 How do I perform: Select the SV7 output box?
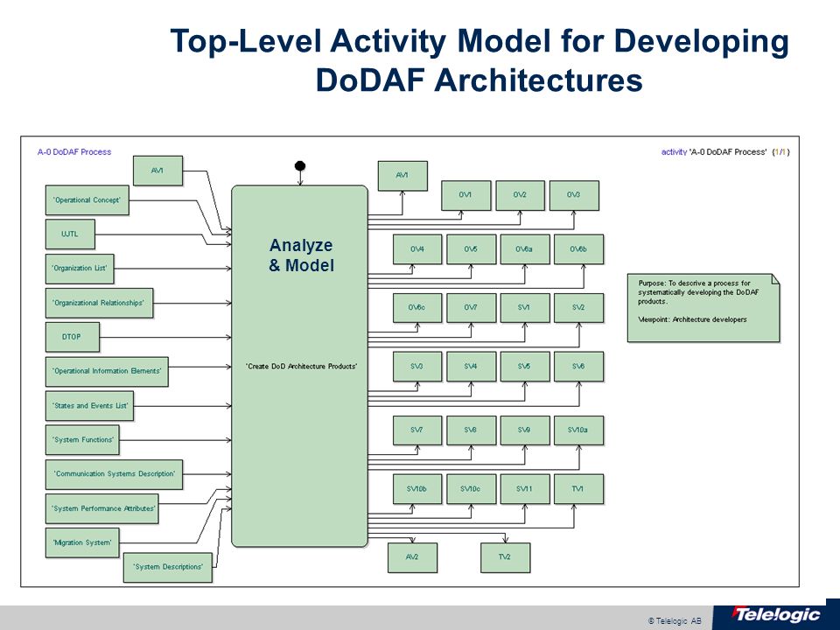point(417,430)
